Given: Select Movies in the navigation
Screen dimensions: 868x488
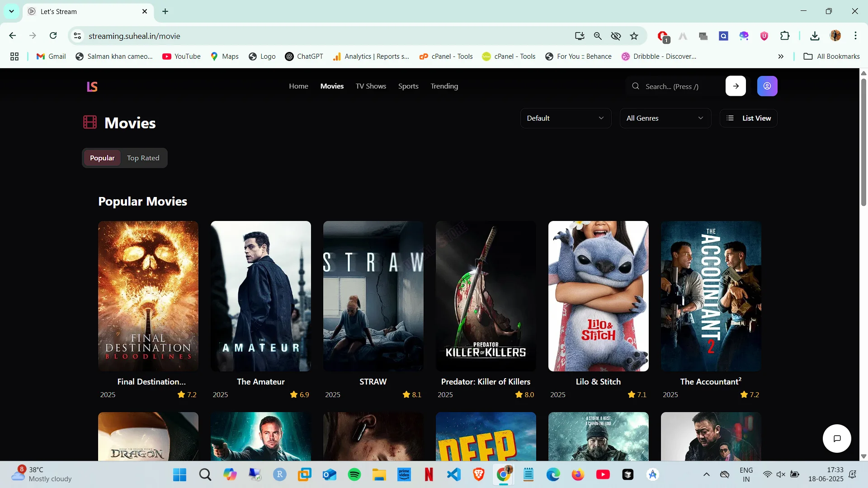Looking at the screenshot, I should 332,86.
